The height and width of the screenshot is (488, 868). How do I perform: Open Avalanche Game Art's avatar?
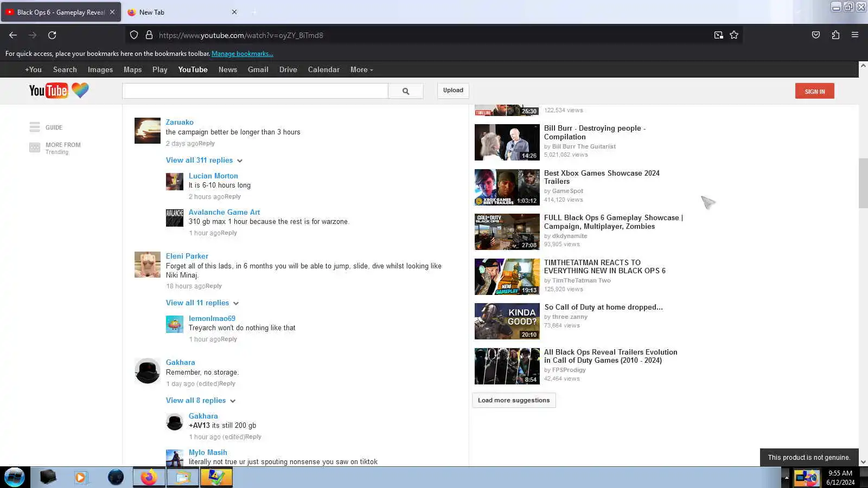tap(175, 218)
